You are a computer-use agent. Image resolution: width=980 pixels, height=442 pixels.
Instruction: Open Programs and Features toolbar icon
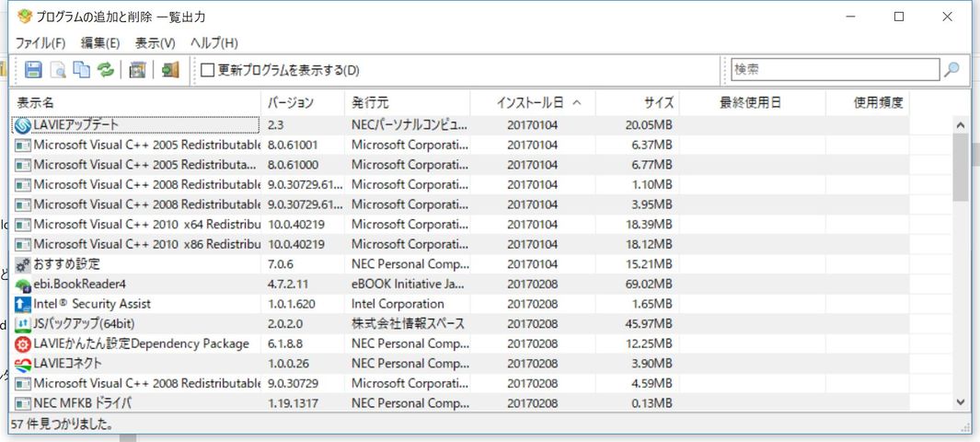coord(137,69)
